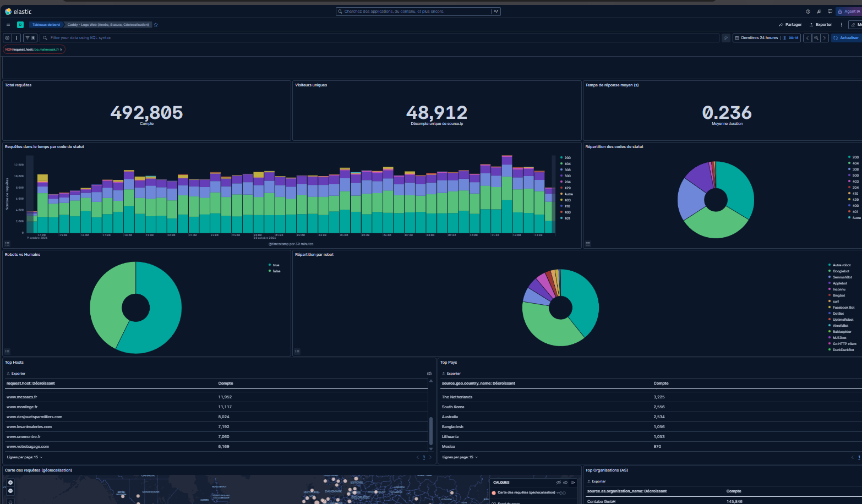Zoom out the time range
Image resolution: width=862 pixels, height=504 pixels.
(816, 38)
